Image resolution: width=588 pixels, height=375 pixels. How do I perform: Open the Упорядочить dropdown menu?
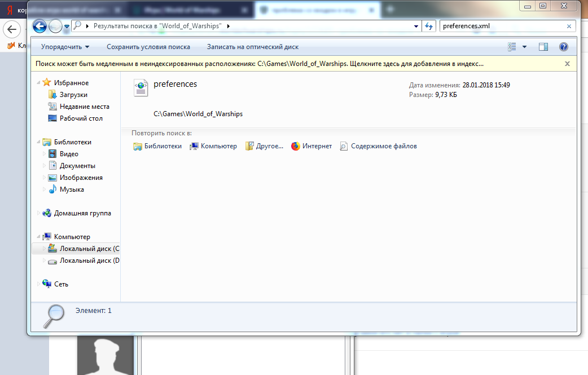(x=65, y=47)
